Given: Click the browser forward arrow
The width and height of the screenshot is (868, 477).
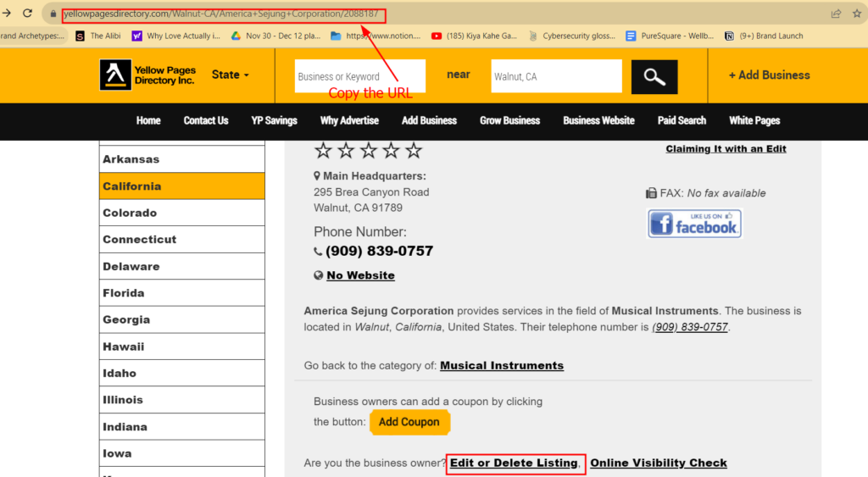Looking at the screenshot, I should (7, 14).
